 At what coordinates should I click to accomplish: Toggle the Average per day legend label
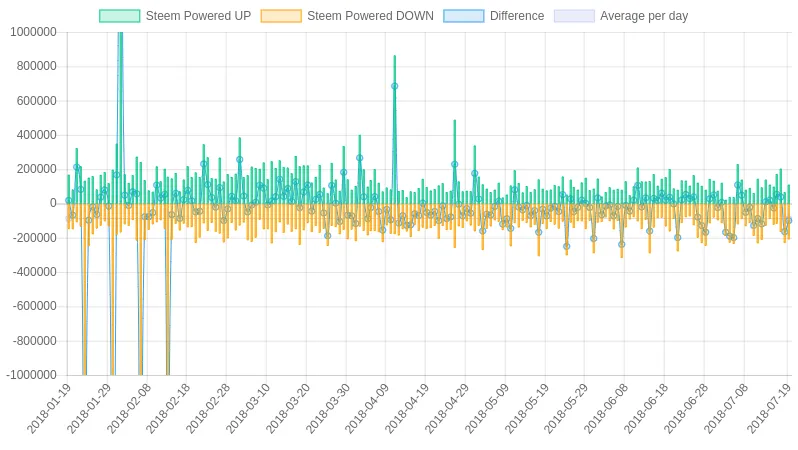(x=644, y=16)
